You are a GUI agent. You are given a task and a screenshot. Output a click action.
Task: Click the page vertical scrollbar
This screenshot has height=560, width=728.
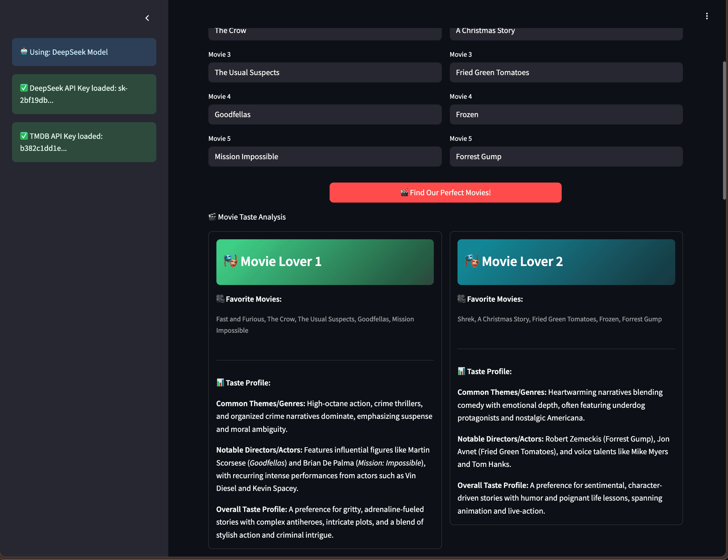(x=724, y=130)
